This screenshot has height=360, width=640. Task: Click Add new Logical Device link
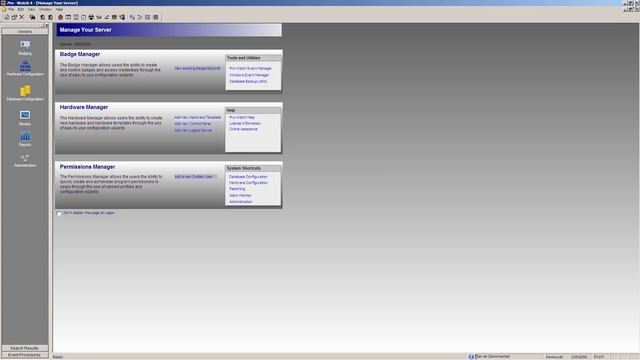click(193, 130)
